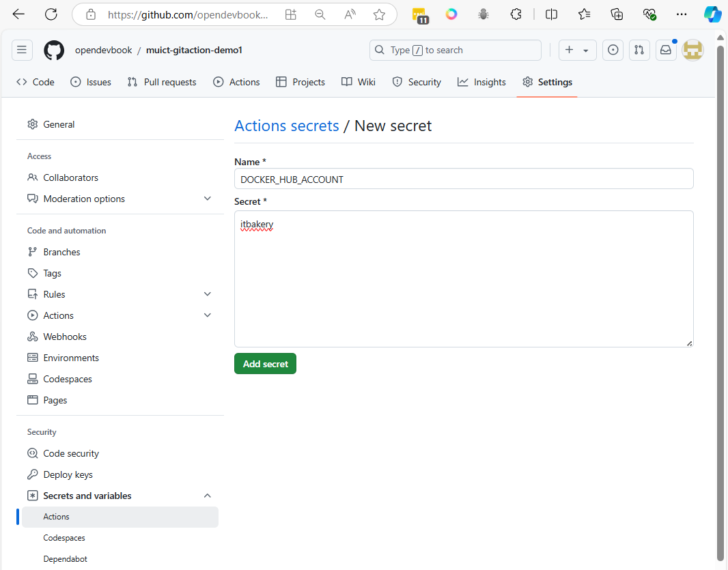Go back with the browser back arrow
Image resolution: width=728 pixels, height=570 pixels.
tap(18, 14)
